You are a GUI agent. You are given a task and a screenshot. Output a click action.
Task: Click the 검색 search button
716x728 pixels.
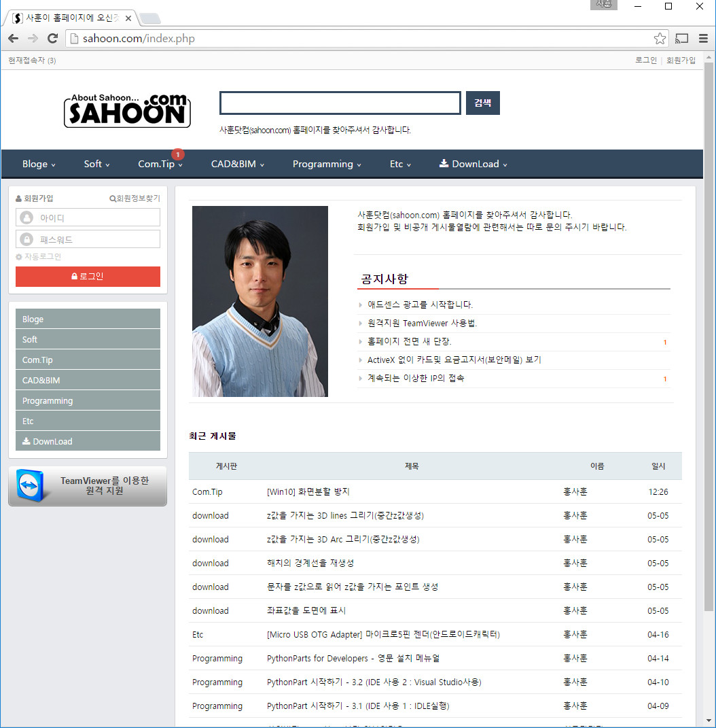click(x=482, y=103)
